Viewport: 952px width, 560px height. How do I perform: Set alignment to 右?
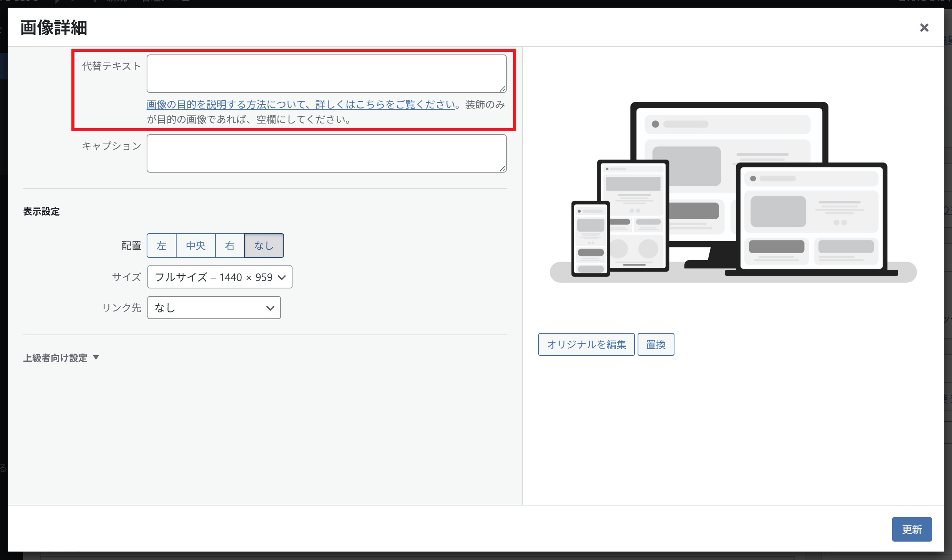pos(230,245)
